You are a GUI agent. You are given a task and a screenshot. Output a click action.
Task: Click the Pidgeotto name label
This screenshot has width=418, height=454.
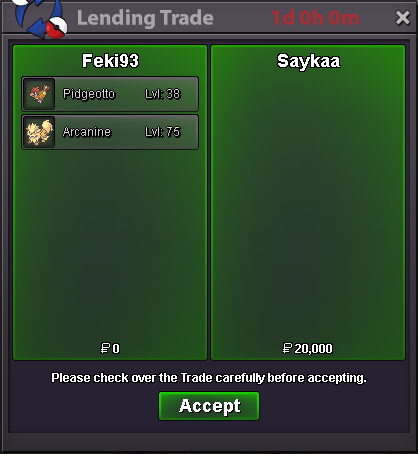89,94
